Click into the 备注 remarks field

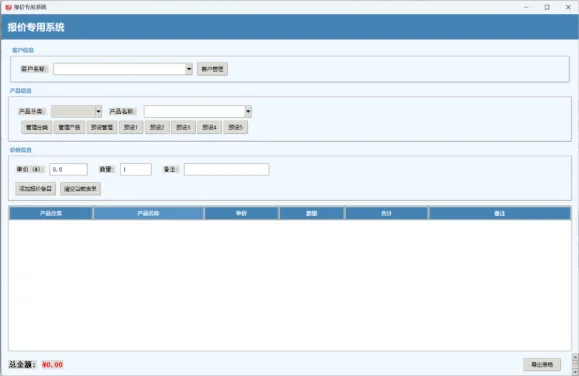point(227,170)
